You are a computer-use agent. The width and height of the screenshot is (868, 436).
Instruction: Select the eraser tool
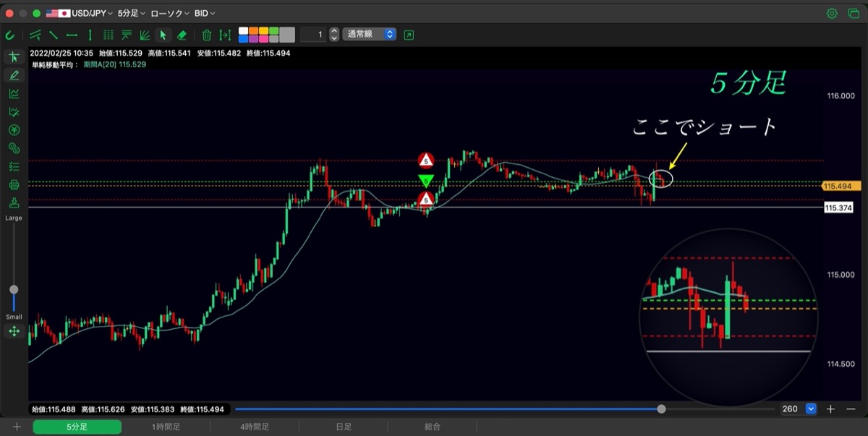click(182, 35)
